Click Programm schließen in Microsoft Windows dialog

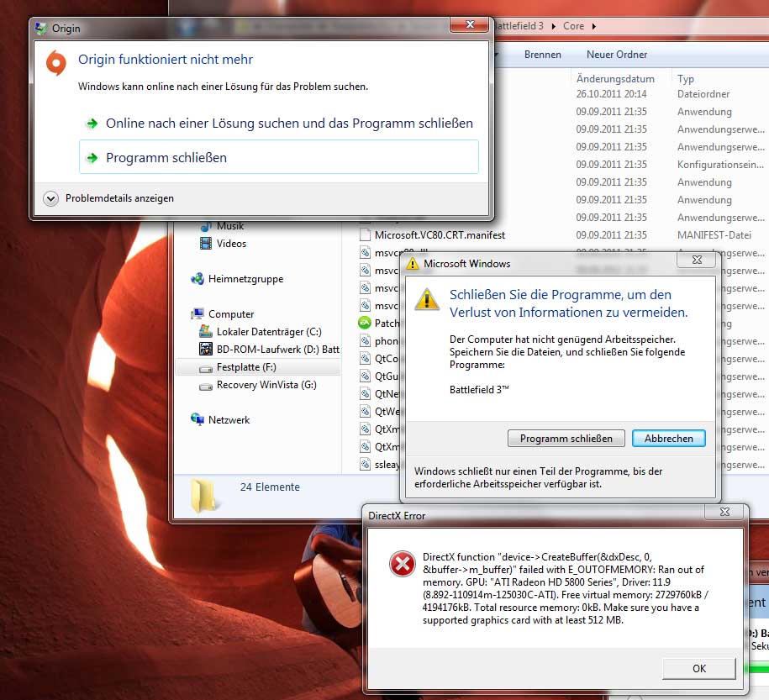(x=566, y=438)
